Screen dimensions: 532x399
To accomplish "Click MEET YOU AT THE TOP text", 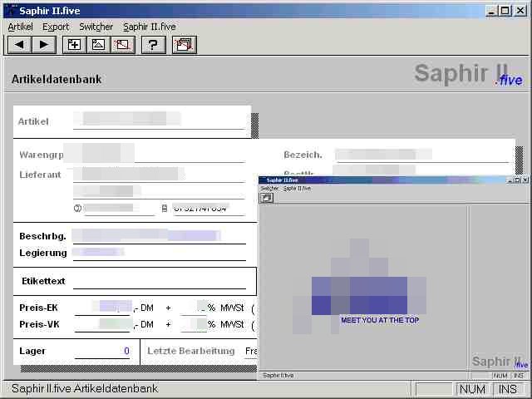I will pyautogui.click(x=380, y=320).
